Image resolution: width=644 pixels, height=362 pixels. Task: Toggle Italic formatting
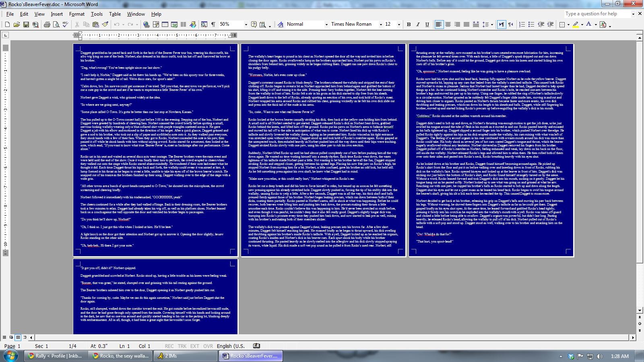(x=418, y=25)
